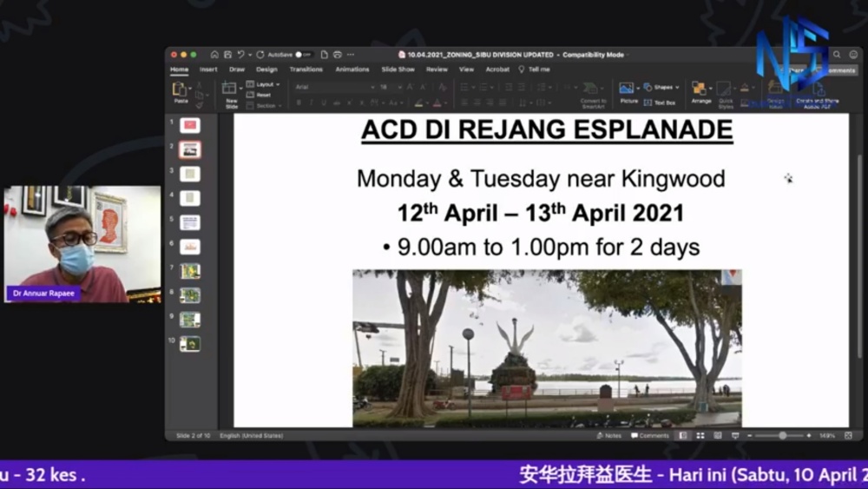Viewport: 868px width, 489px height.
Task: Select slide 3 thumbnail
Action: (190, 174)
